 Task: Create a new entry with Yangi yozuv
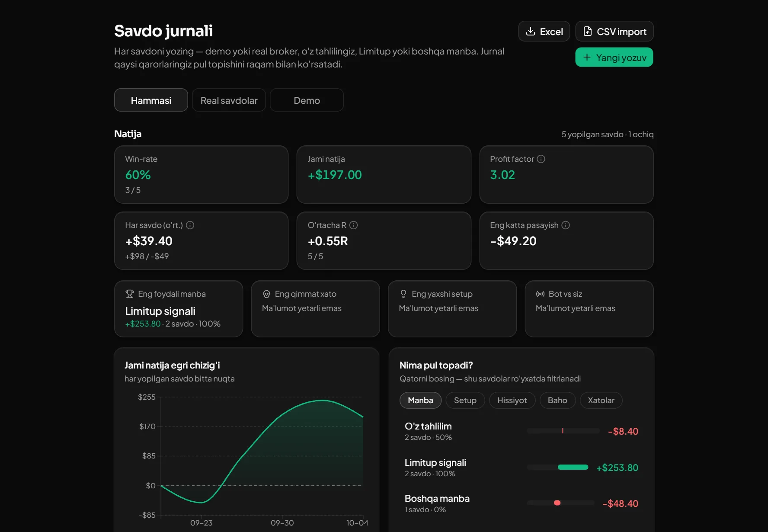(x=614, y=57)
